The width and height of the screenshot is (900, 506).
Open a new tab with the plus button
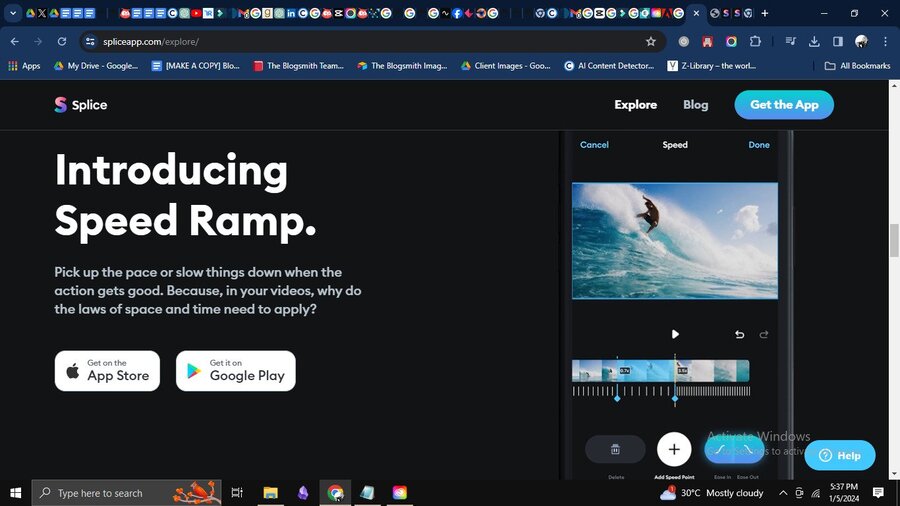tap(765, 13)
